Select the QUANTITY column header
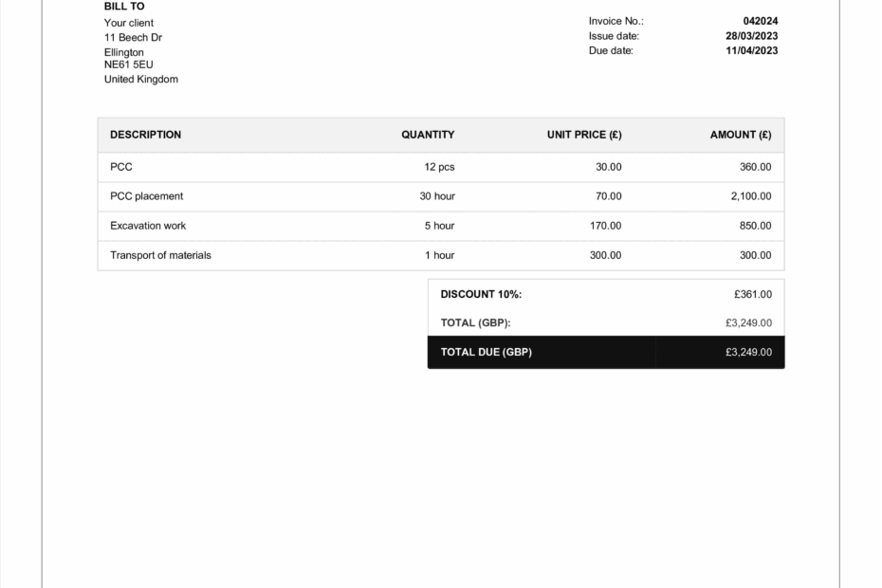The image size is (882, 588). coord(427,135)
